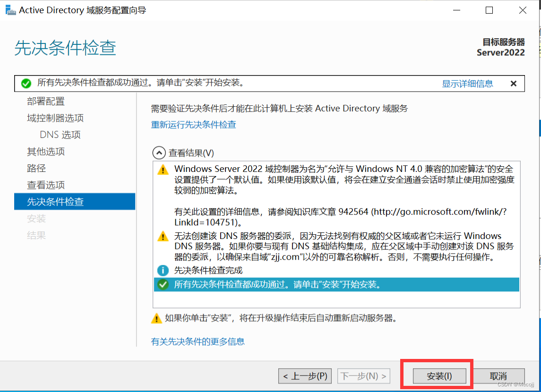Click the 知识库文章 942564 link text
This screenshot has height=392, width=541.
tap(319, 212)
